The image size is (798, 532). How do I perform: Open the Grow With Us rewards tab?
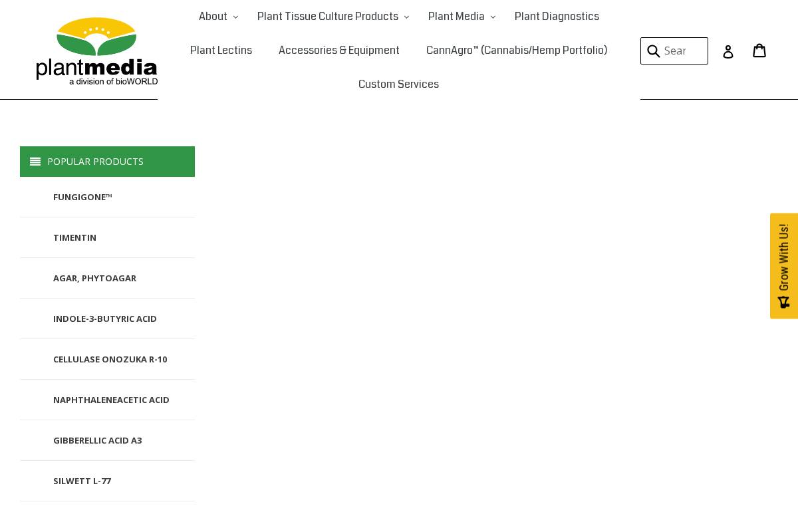(784, 265)
